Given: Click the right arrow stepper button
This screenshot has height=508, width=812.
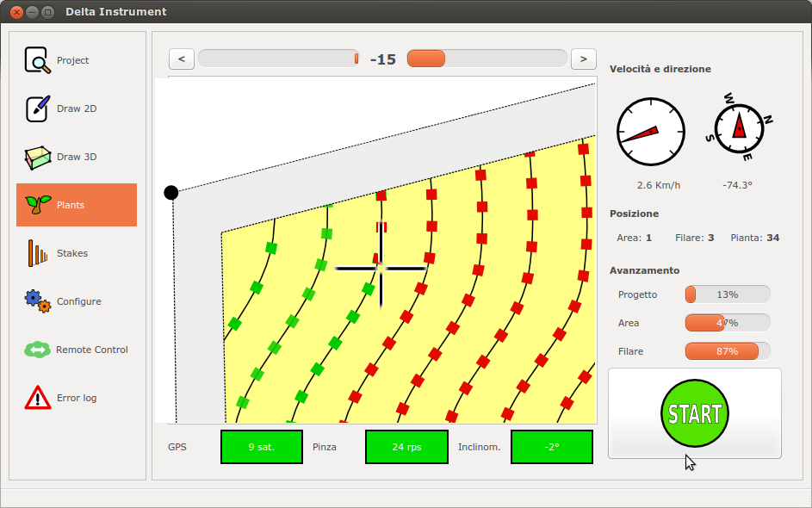Looking at the screenshot, I should pyautogui.click(x=584, y=59).
